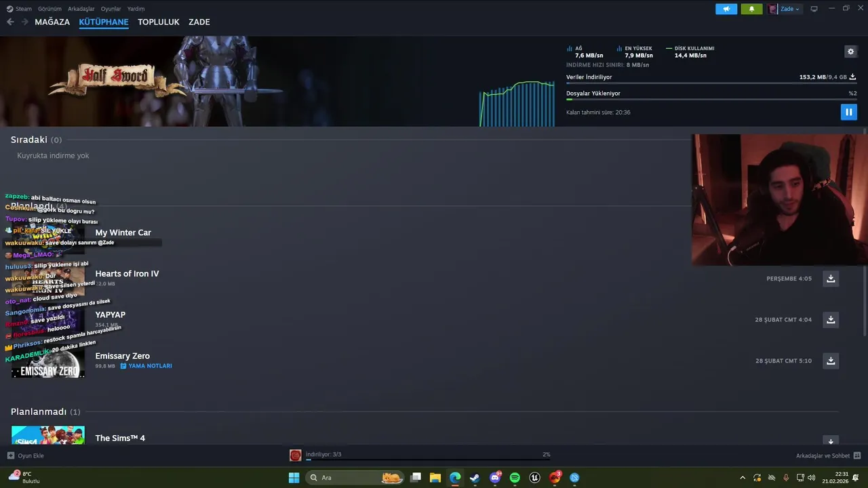Image resolution: width=868 pixels, height=488 pixels.
Task: Show hidden system tray icons
Action: pos(743,478)
